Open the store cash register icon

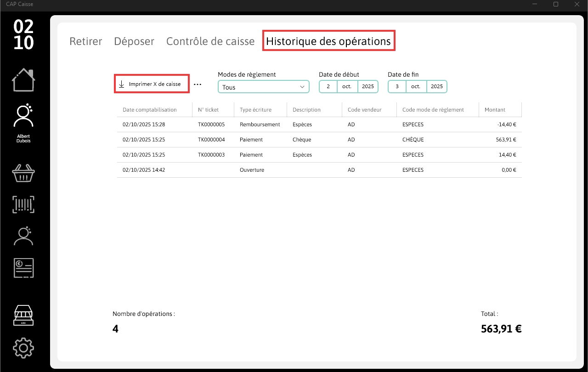click(23, 316)
